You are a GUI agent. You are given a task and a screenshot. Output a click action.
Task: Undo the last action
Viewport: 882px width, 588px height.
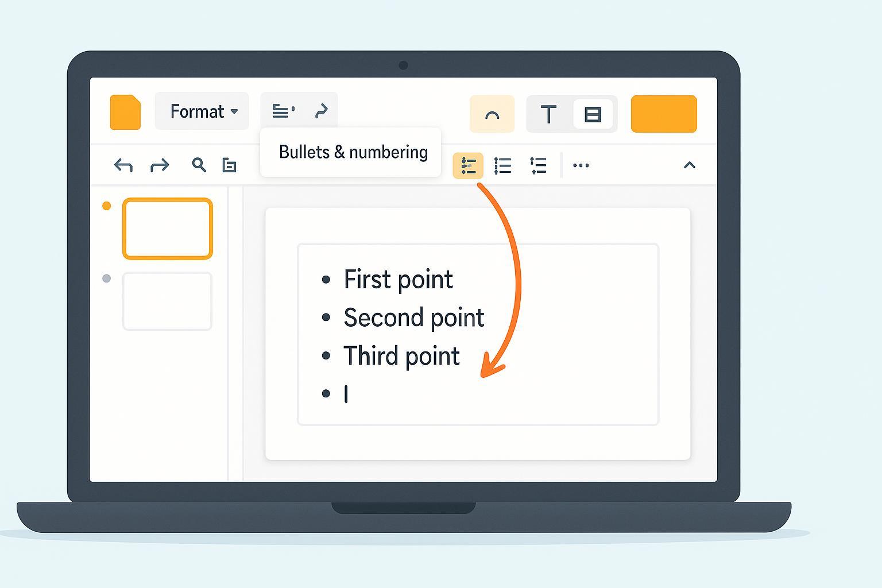pos(123,165)
